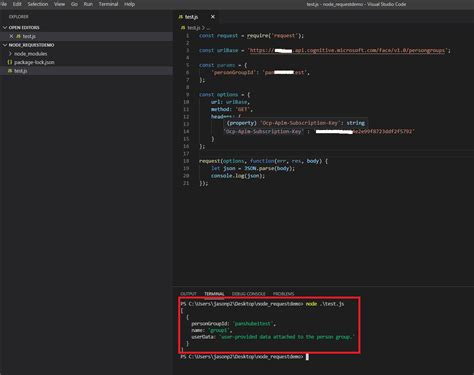Click test.js in the breadcrumb bar
Image resolution: width=474 pixels, height=375 pixels.
click(194, 28)
